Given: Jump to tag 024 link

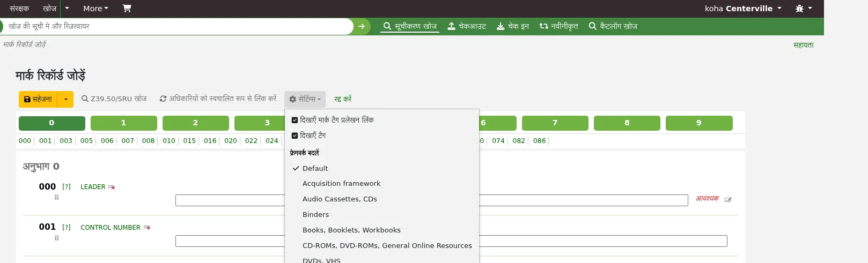Looking at the screenshot, I should coord(272,141).
